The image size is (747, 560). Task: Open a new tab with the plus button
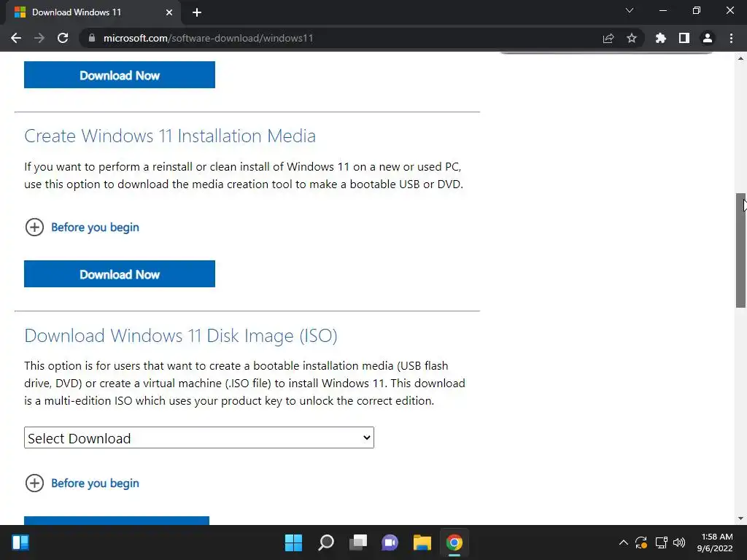click(197, 12)
